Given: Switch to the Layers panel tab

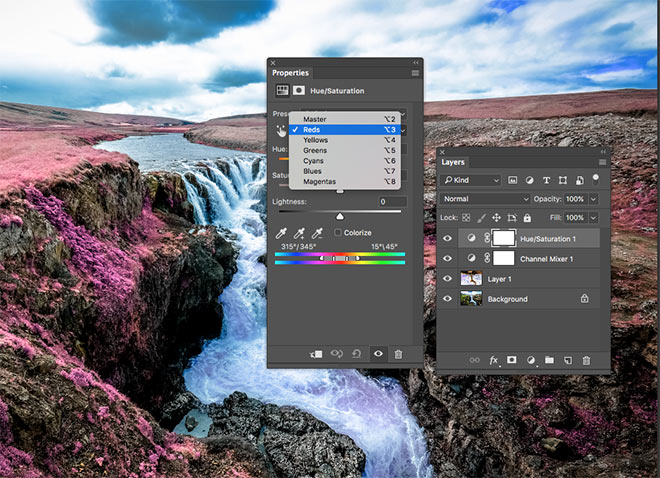Looking at the screenshot, I should [x=453, y=162].
